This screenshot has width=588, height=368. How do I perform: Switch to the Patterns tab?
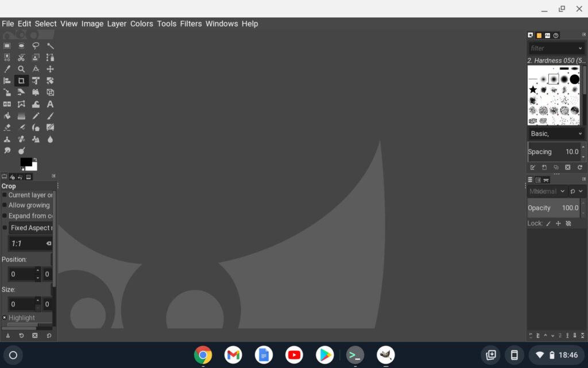(x=539, y=35)
